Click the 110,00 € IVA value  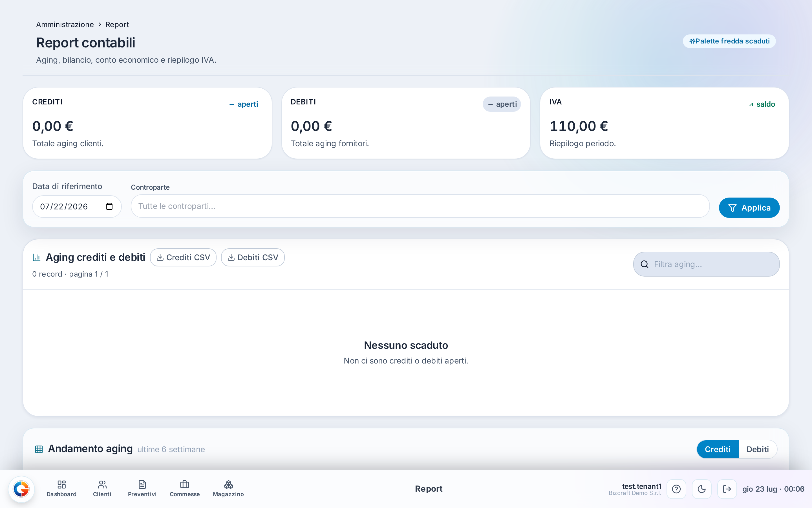click(x=579, y=126)
